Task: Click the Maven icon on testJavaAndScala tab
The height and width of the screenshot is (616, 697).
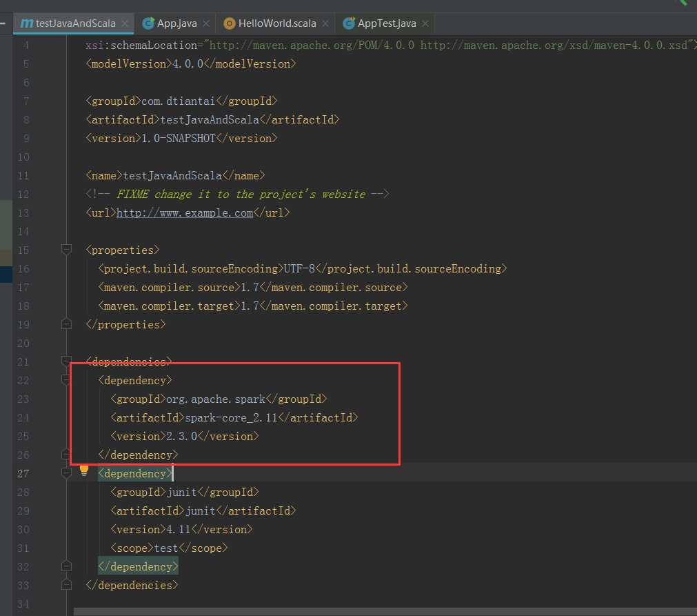Action: pyautogui.click(x=27, y=23)
